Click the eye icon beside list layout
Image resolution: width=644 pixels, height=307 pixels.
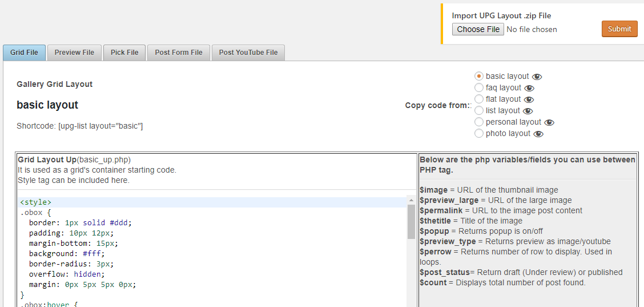tap(528, 111)
